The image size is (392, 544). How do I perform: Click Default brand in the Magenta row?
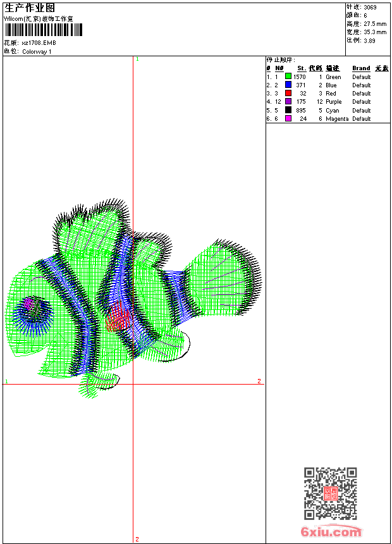[362, 119]
